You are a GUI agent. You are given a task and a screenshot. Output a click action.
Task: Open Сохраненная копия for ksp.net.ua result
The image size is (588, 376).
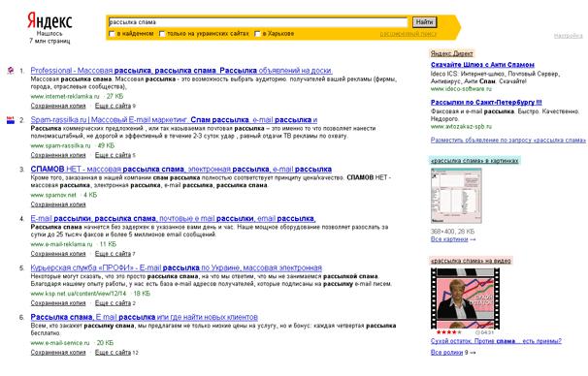click(58, 303)
